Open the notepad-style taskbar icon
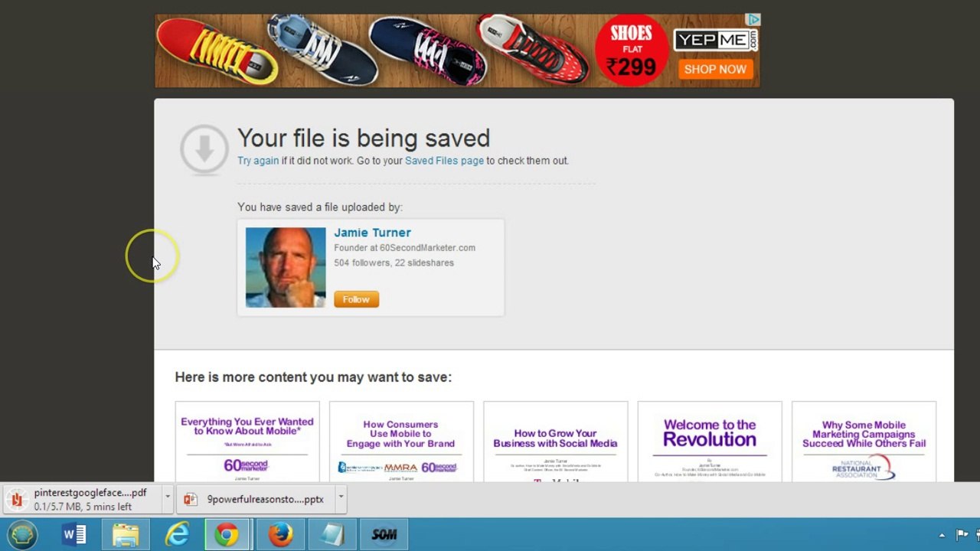The height and width of the screenshot is (551, 980). point(332,534)
